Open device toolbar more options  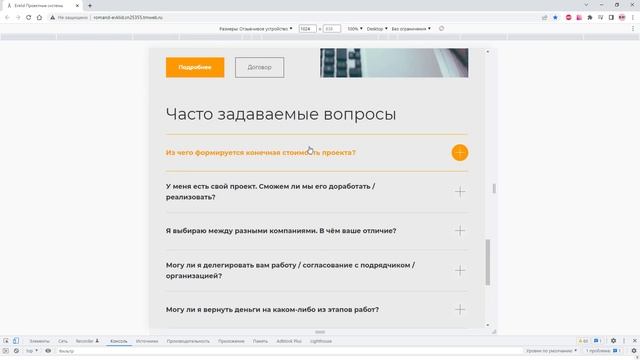633,29
